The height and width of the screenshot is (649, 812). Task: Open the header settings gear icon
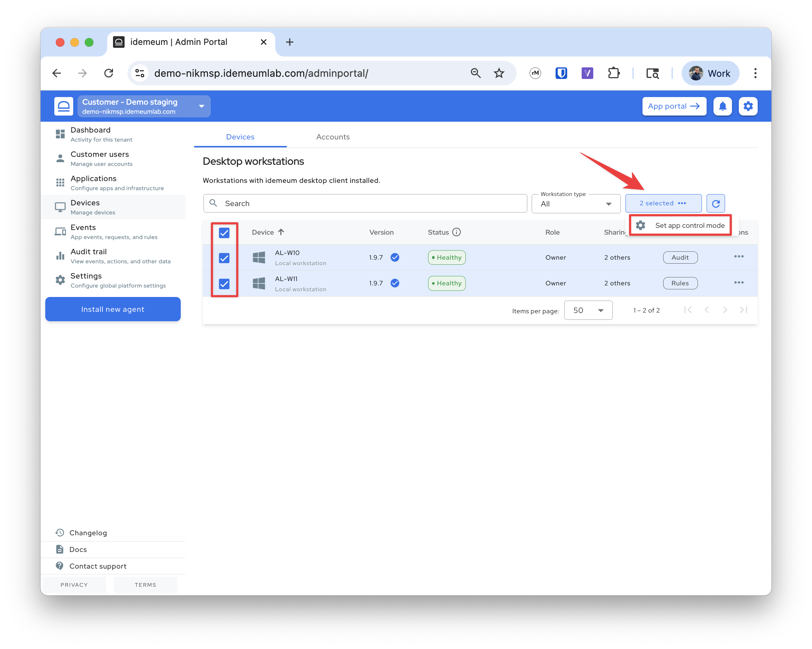click(x=748, y=106)
